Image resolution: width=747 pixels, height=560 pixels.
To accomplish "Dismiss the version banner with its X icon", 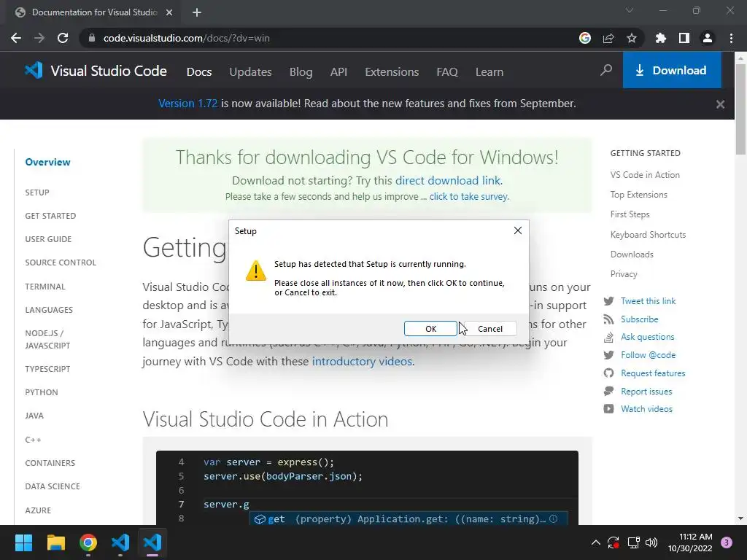I will click(720, 104).
